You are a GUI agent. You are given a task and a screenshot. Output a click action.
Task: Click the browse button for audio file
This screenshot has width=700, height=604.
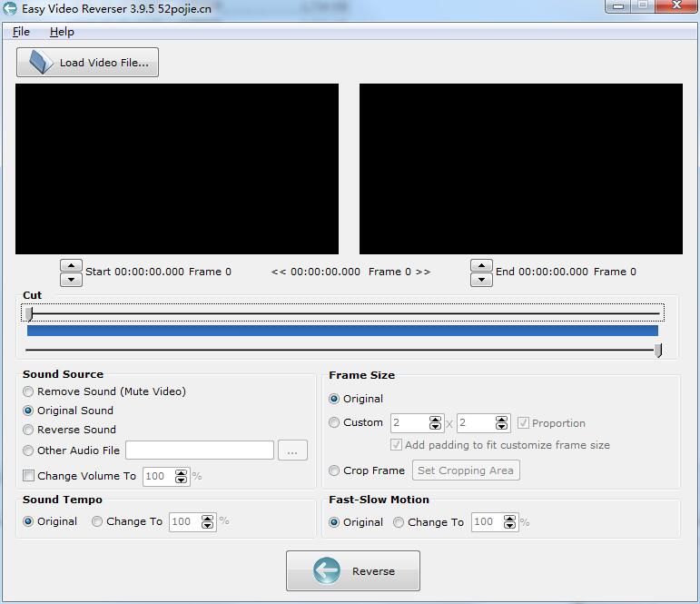click(292, 451)
